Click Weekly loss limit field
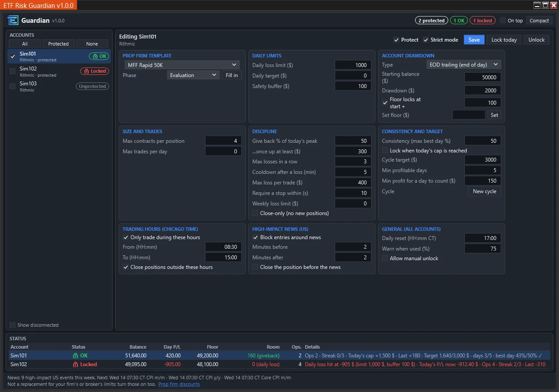The image size is (559, 392). [x=353, y=204]
